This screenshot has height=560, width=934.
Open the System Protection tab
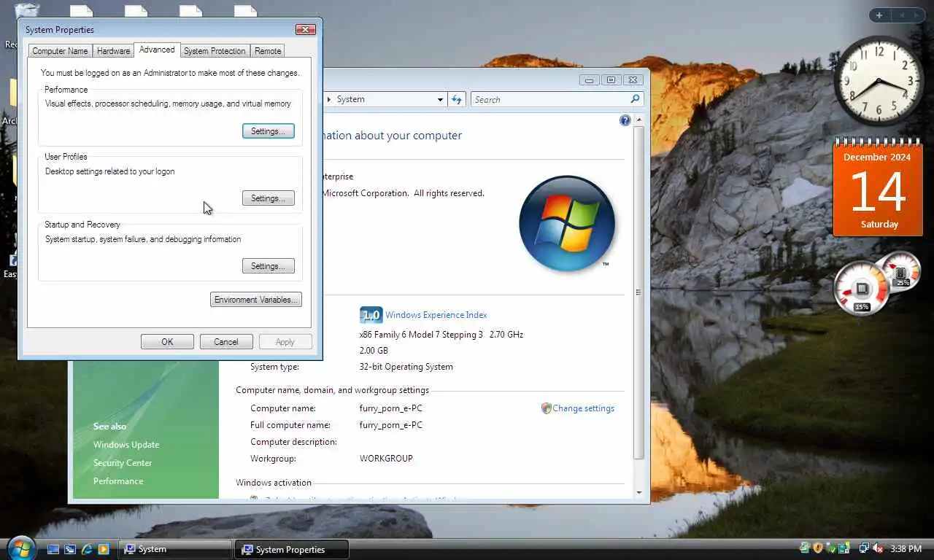point(215,51)
